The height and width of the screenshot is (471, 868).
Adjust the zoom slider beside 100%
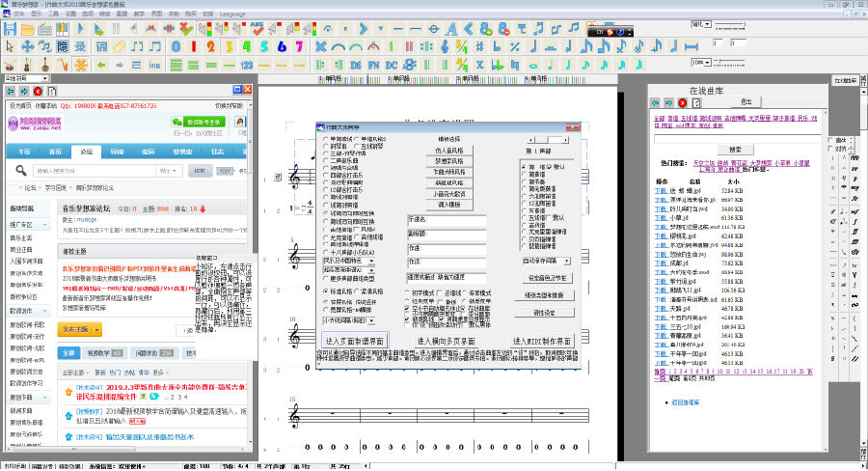(x=728, y=62)
